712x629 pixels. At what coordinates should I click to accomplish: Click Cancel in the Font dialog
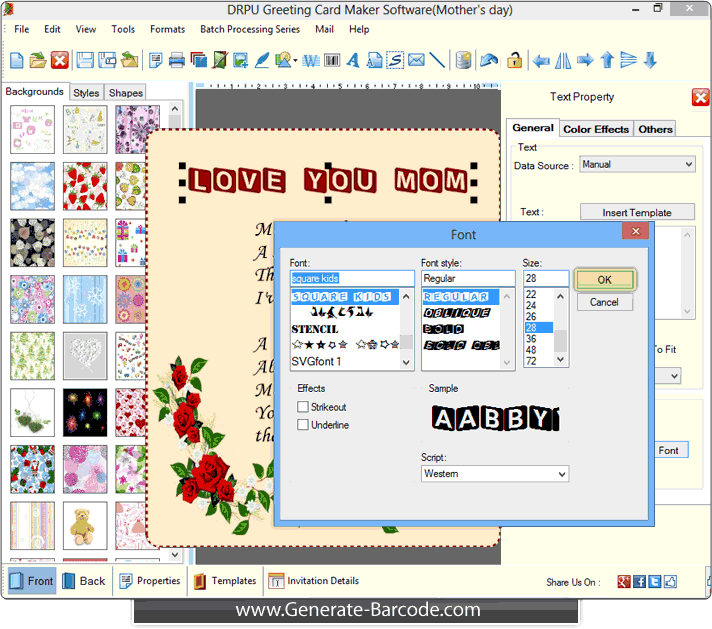604,302
